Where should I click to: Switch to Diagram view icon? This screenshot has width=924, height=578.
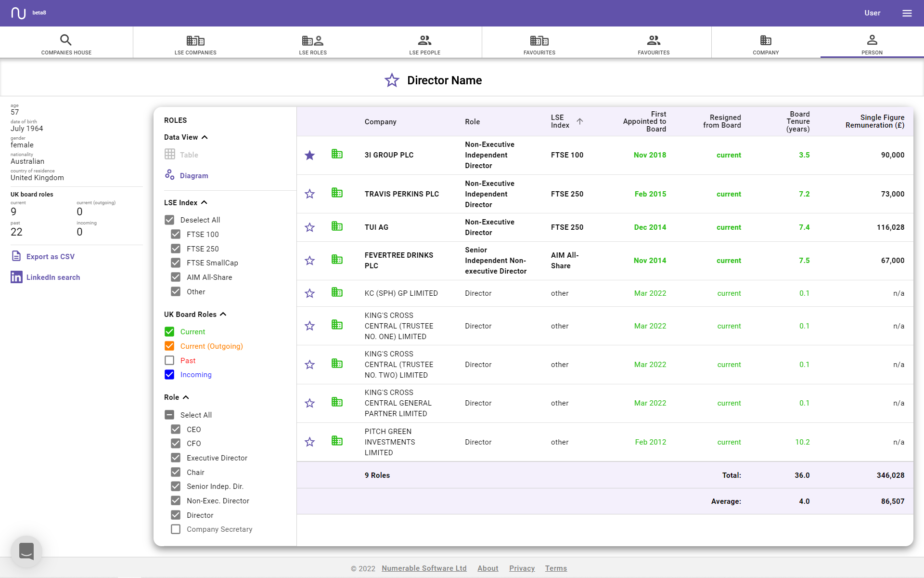click(169, 175)
